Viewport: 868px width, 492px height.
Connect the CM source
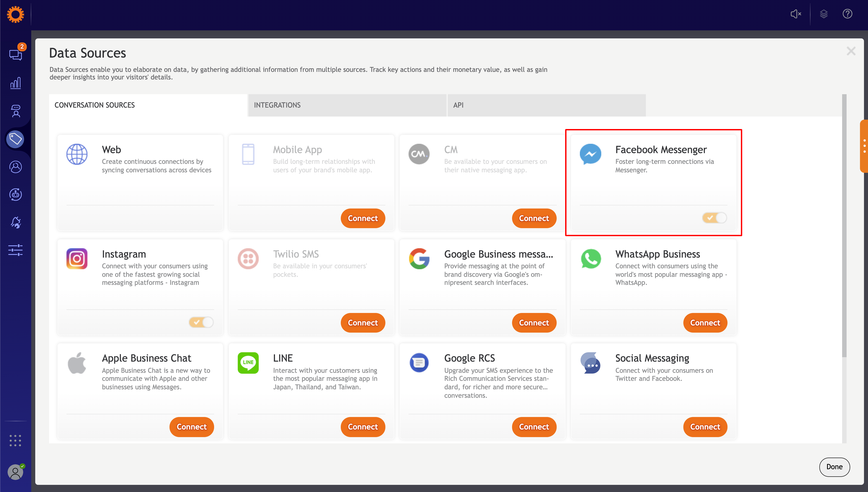pos(534,218)
